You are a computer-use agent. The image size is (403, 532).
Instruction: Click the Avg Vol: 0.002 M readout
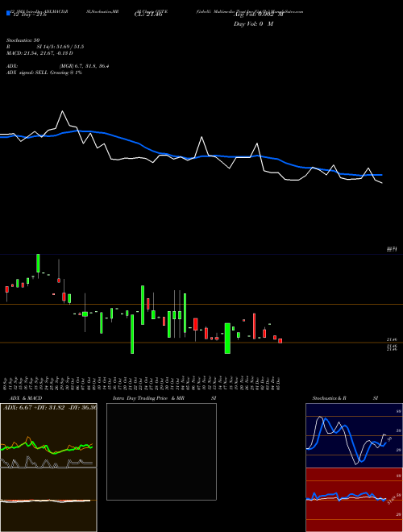coord(258,15)
